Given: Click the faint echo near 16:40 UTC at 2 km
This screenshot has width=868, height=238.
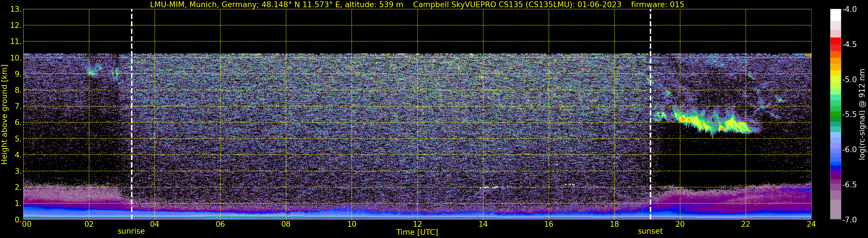Looking at the screenshot, I should pos(569,184).
